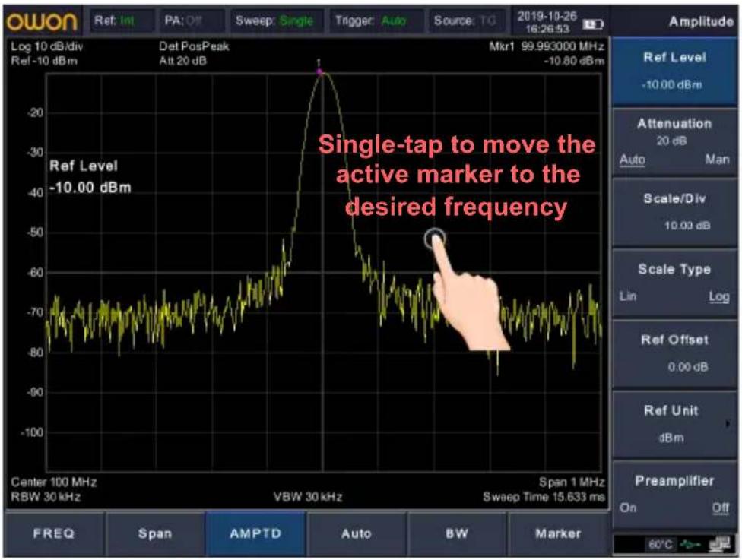This screenshot has height=560, width=742.
Task: Click the Ref: Int status field
Action: [x=121, y=21]
